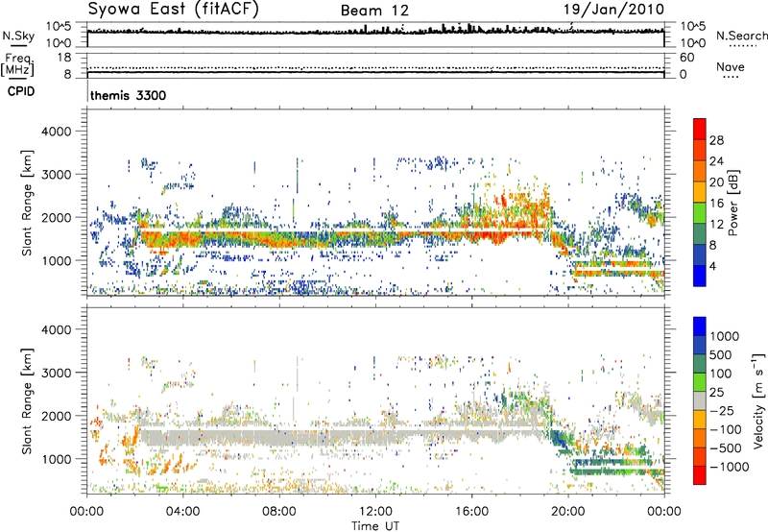Click the '16:00' time axis tick label
Image resolution: width=768 pixels, height=532 pixels.
click(471, 512)
